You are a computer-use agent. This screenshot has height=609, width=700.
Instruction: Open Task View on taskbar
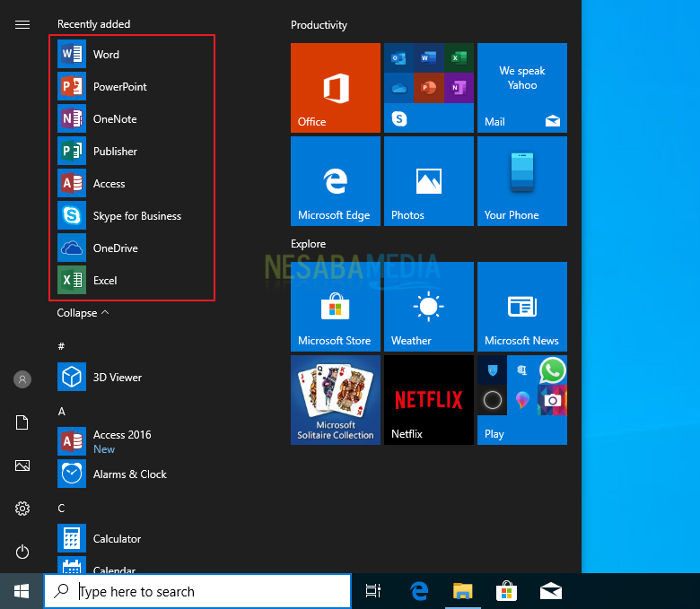click(372, 591)
